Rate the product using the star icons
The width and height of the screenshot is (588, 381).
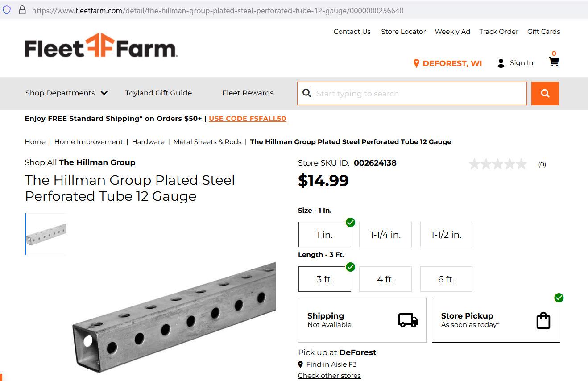click(497, 164)
